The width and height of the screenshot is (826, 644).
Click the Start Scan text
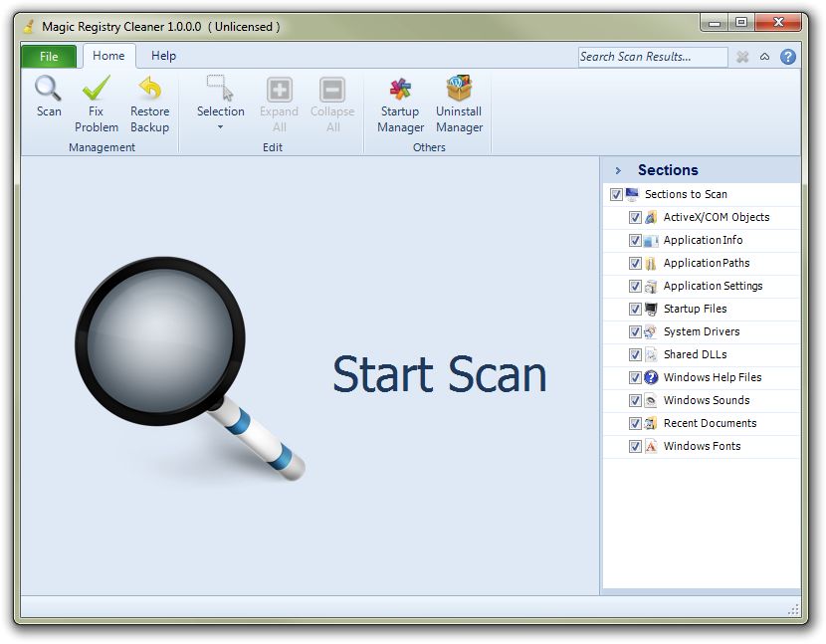440,374
